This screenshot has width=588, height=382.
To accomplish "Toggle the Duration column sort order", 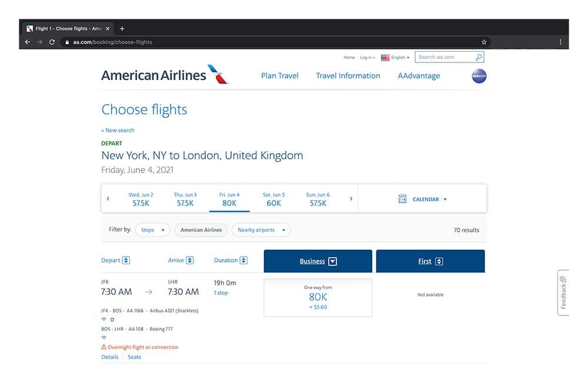I will [x=243, y=260].
